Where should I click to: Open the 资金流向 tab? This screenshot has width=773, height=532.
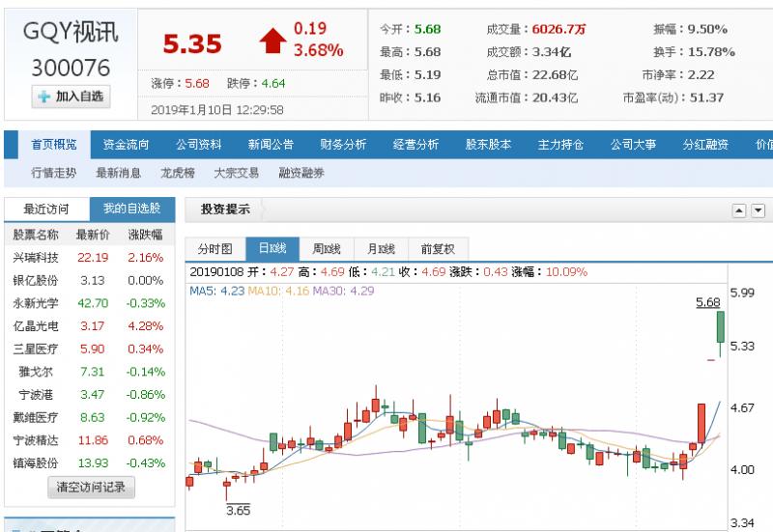[127, 145]
